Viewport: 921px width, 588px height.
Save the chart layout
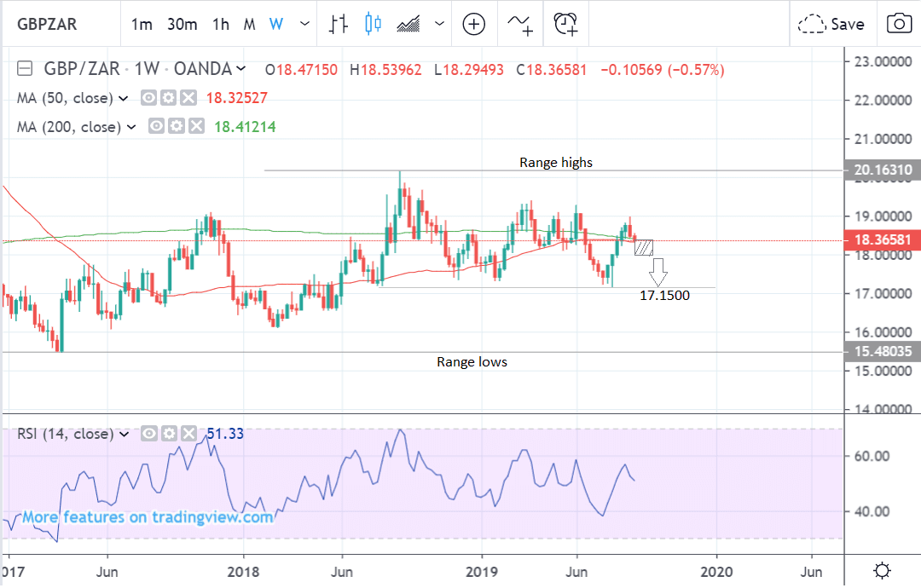831,24
